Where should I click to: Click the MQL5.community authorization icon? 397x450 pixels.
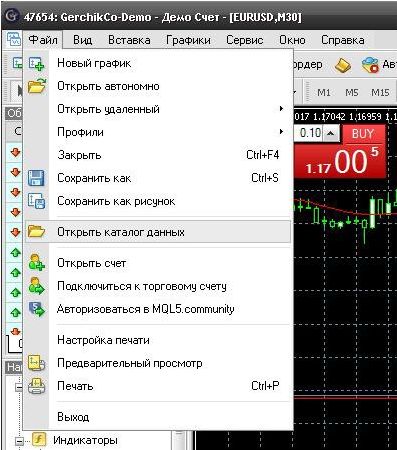click(x=36, y=309)
